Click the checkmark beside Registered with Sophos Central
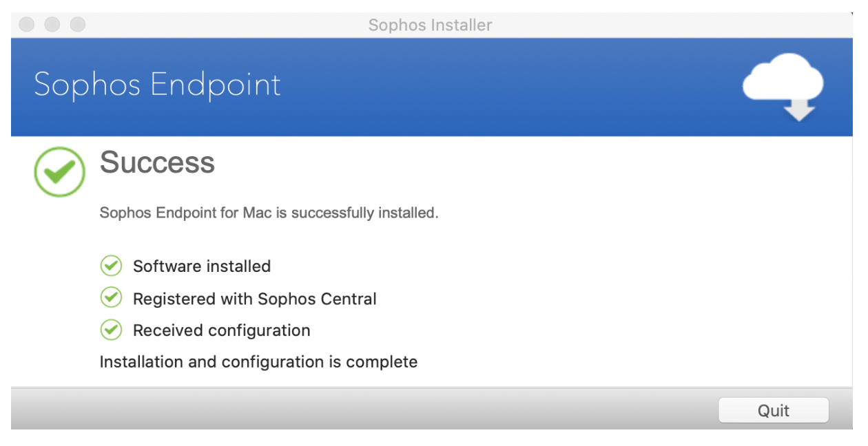Viewport: 868px width, 446px height. click(x=111, y=298)
